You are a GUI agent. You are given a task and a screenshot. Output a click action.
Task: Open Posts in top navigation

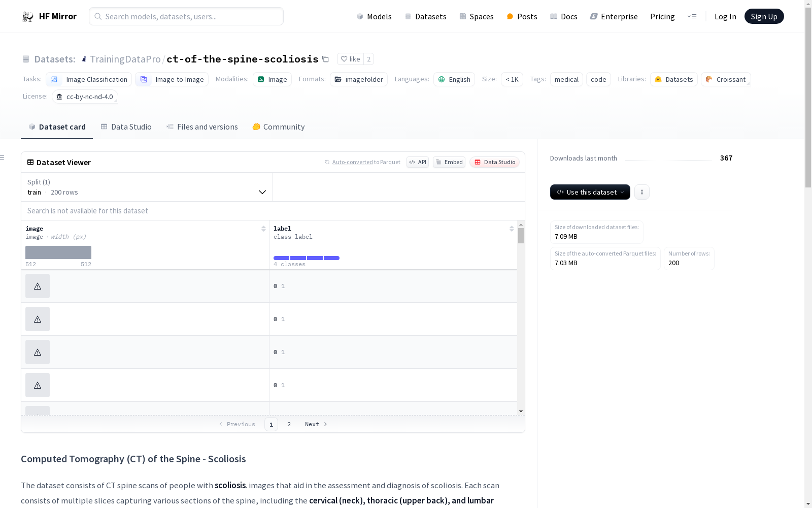522,16
